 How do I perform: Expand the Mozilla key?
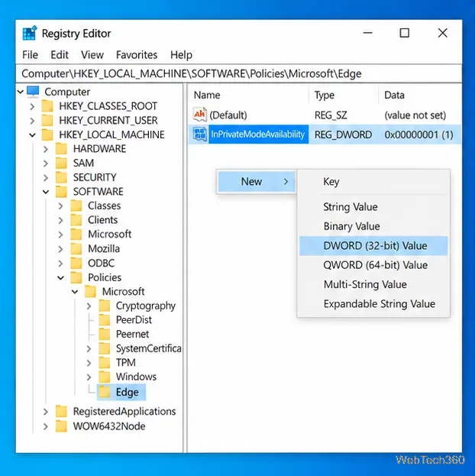(x=60, y=249)
